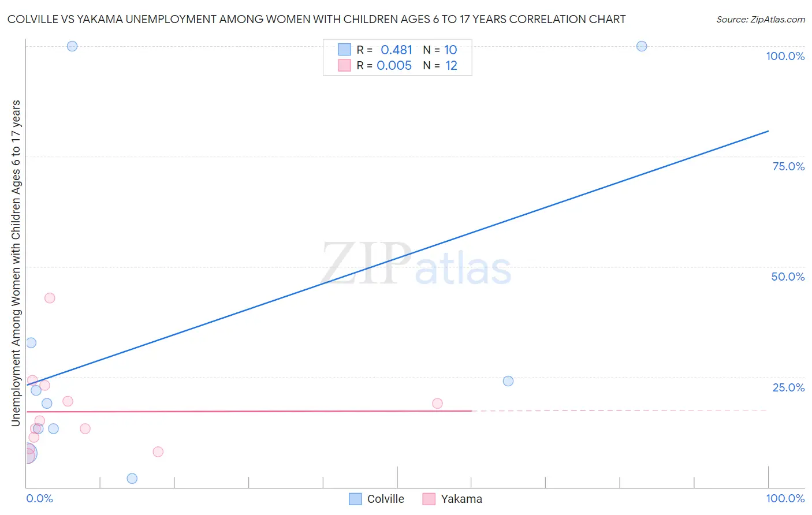The width and height of the screenshot is (812, 515).
Task: Select the Colville label in bottom legend
Action: pyautogui.click(x=386, y=499)
